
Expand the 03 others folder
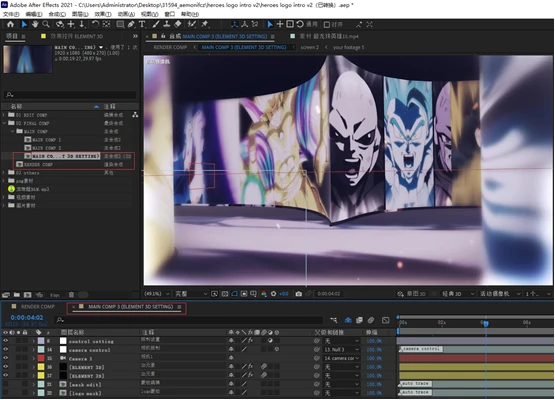click(4, 173)
